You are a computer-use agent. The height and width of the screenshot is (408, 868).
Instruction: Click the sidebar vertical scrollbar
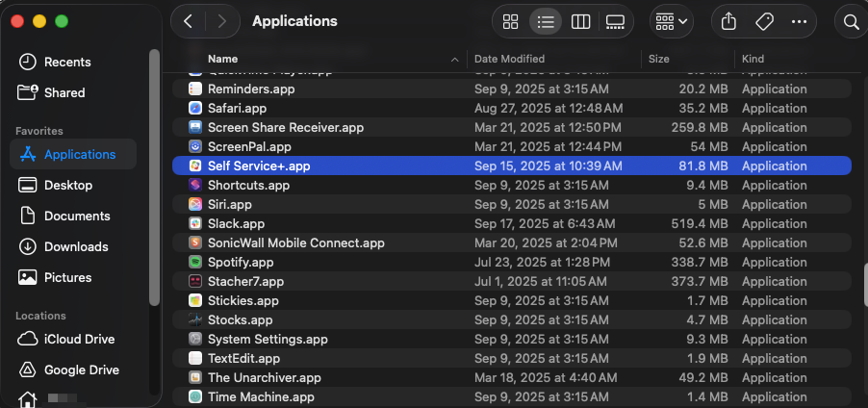tap(154, 177)
